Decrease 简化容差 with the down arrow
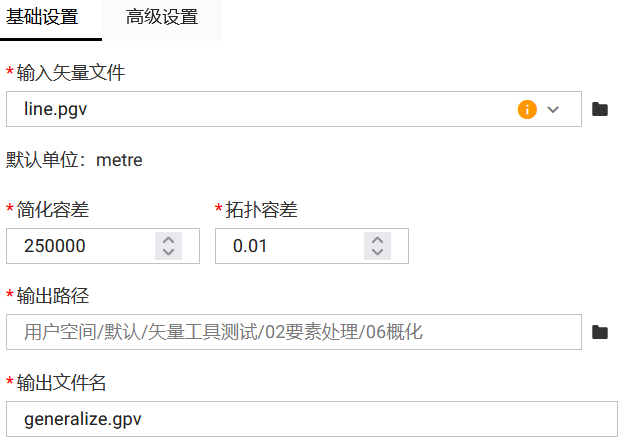Image resolution: width=622 pixels, height=443 pixels. tap(169, 252)
